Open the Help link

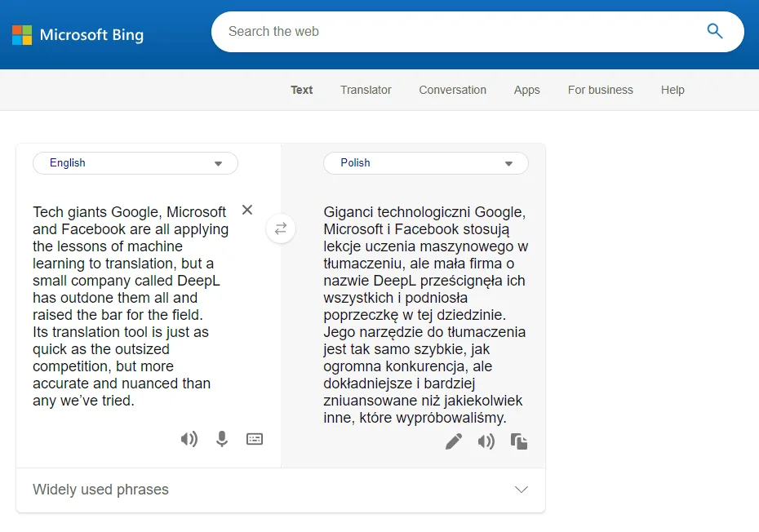coord(672,90)
